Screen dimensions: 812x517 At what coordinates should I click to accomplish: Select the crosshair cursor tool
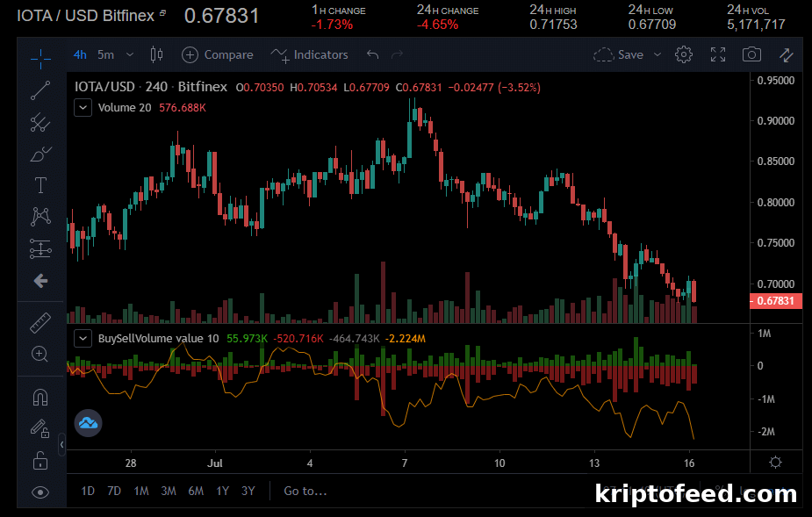tap(40, 59)
